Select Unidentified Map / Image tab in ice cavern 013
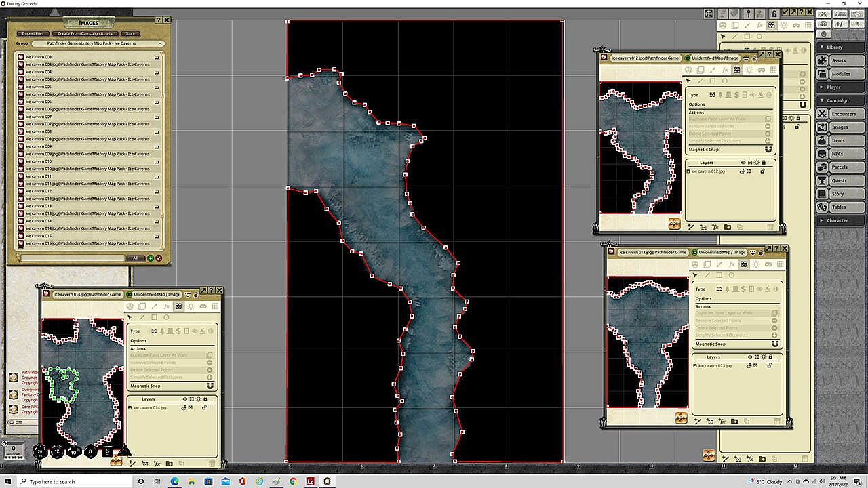This screenshot has width=868, height=488. (x=721, y=252)
